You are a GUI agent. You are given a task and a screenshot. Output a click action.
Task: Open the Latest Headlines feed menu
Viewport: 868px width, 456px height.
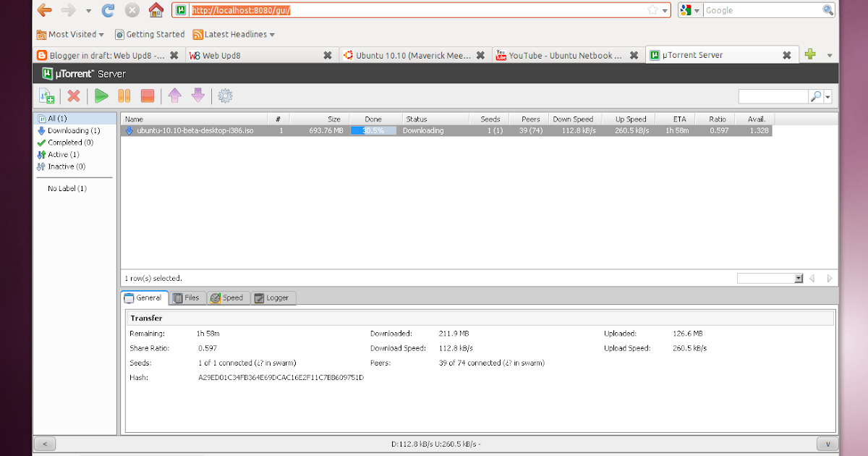coord(234,34)
